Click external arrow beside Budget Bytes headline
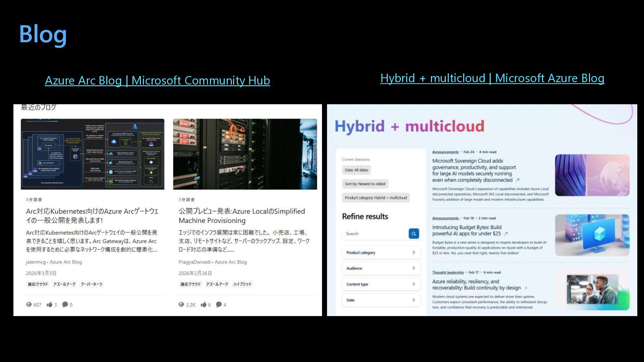The width and height of the screenshot is (644, 362). click(x=506, y=234)
